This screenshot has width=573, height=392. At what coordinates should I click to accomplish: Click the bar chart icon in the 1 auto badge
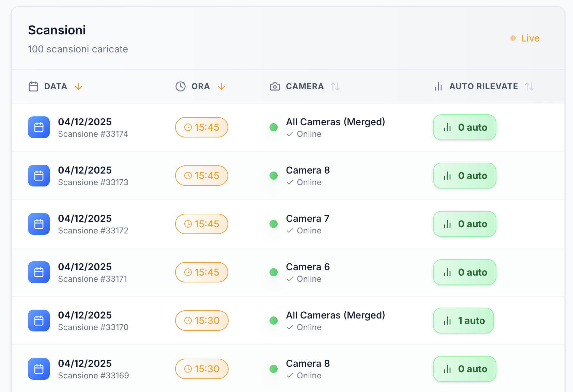click(447, 320)
